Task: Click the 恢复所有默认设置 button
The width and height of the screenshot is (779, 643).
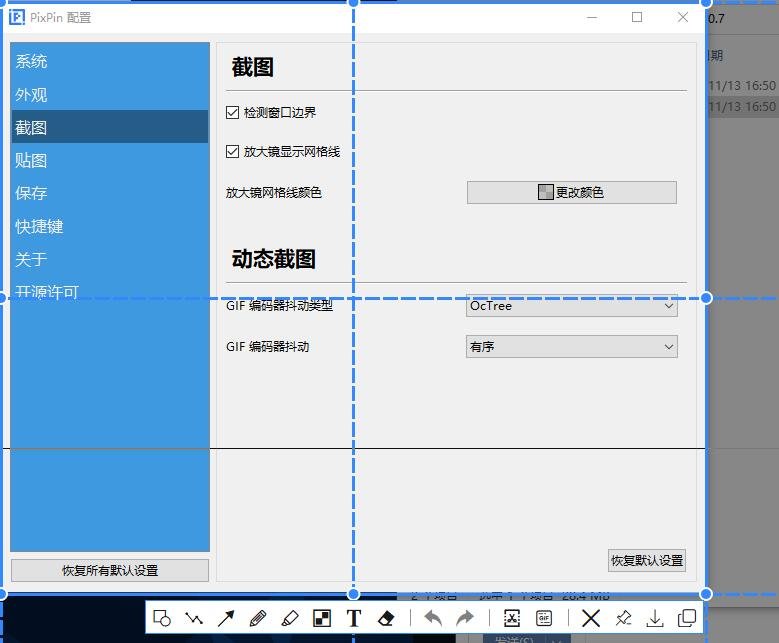Action: coord(110,571)
